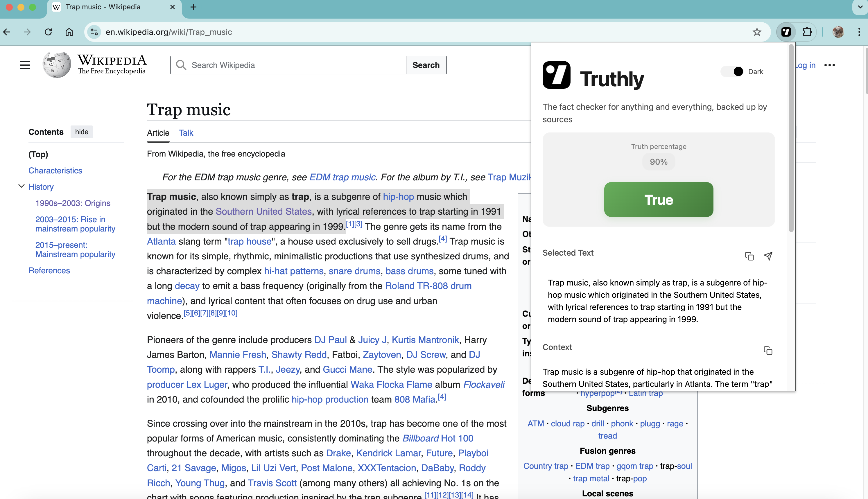Bookmark this page with star icon

point(757,32)
